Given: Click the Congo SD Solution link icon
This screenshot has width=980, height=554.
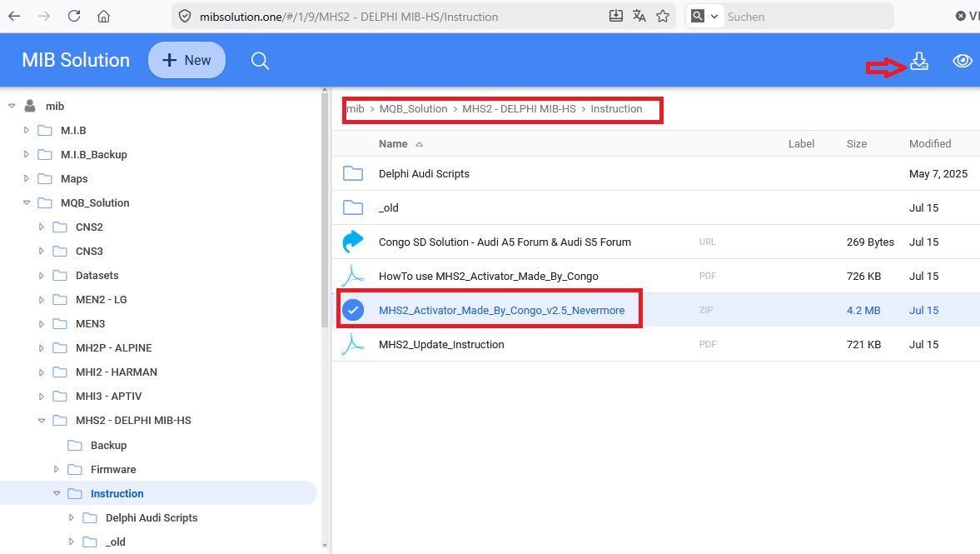Looking at the screenshot, I should point(353,242).
